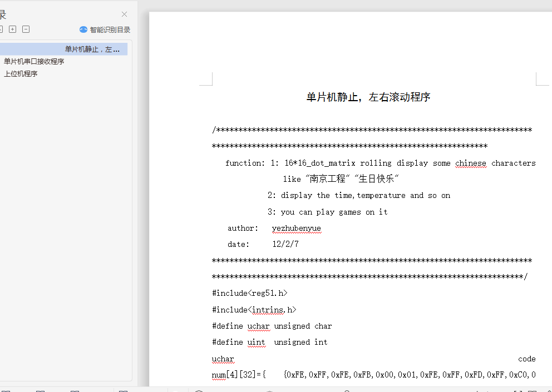The width and height of the screenshot is (552, 392).
Task: Click the word 'code' at right margin
Action: [526, 359]
